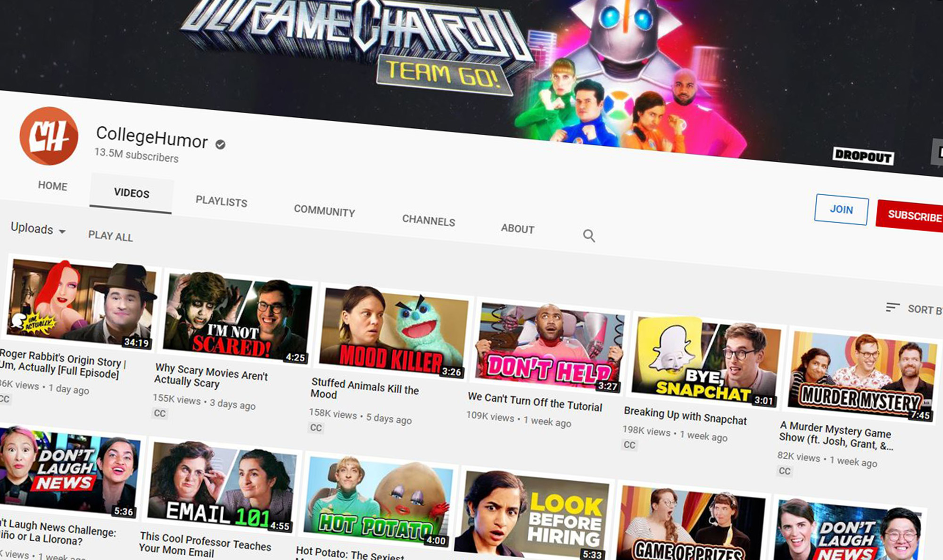The image size is (943, 560).
Task: Click CC badge under Stuffed Animals video
Action: pyautogui.click(x=316, y=428)
